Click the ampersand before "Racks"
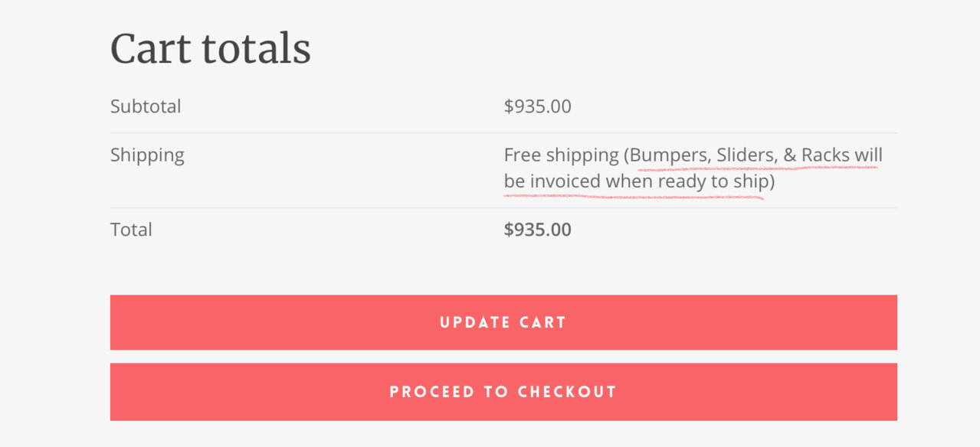980x447 pixels. pos(790,155)
